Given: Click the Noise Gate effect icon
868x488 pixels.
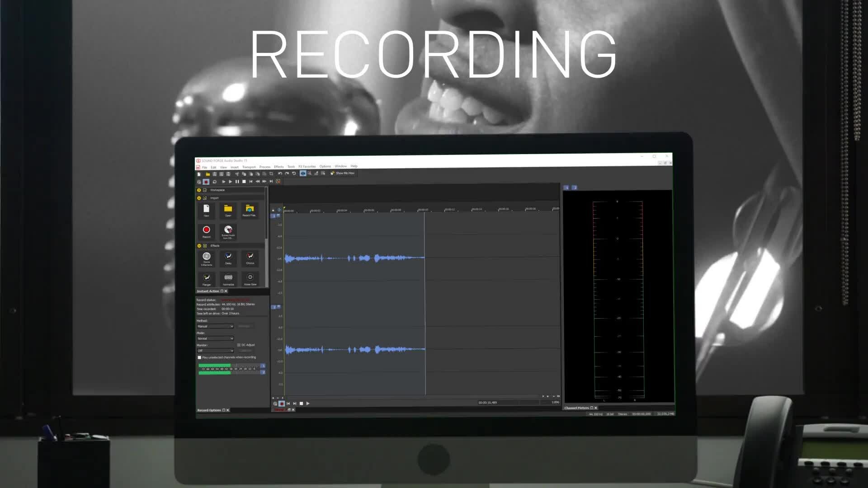Looking at the screenshot, I should [x=250, y=277].
